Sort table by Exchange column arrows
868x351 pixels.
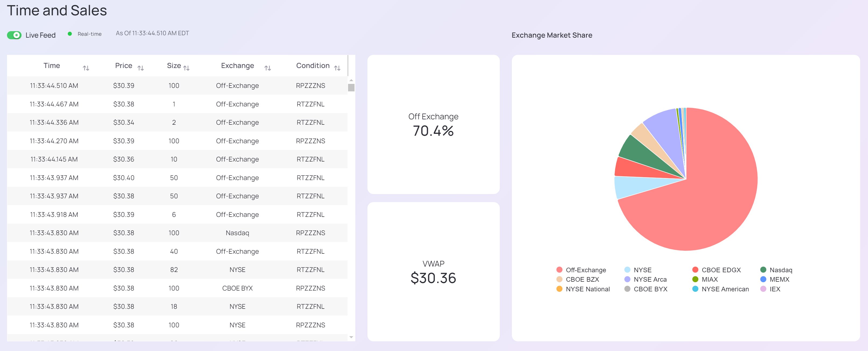(x=268, y=68)
